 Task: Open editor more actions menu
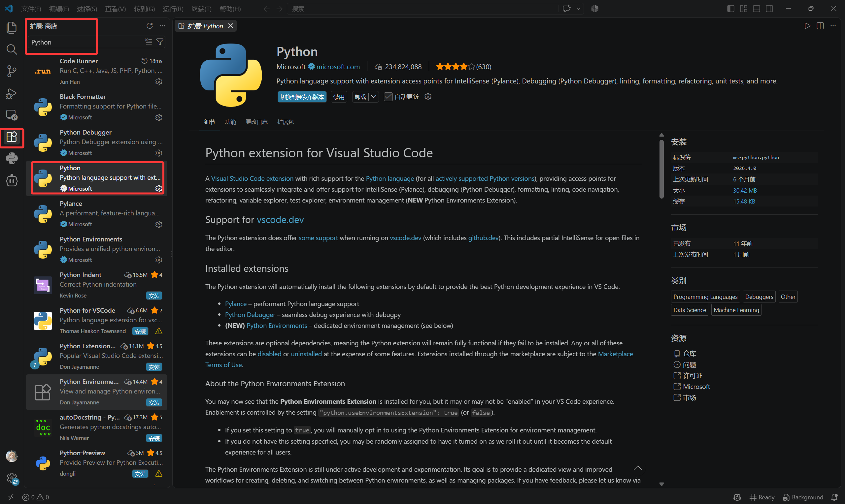[x=833, y=26]
